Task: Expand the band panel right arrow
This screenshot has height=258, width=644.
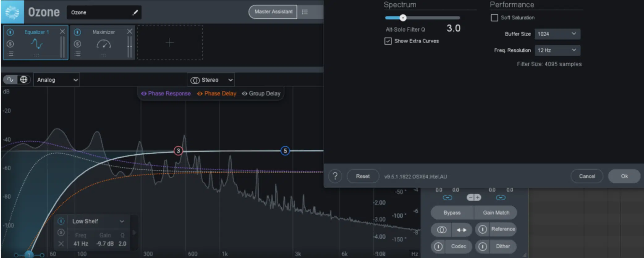Action: point(134,232)
